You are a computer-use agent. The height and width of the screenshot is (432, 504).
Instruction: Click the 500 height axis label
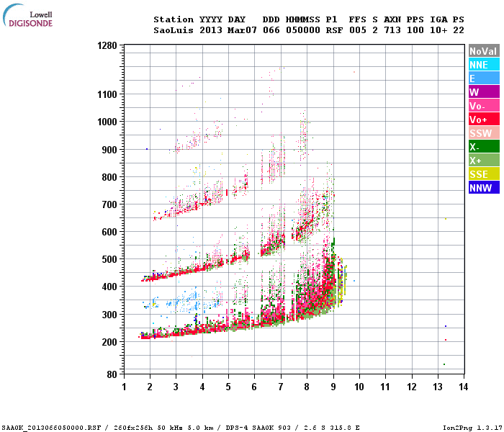click(109, 259)
